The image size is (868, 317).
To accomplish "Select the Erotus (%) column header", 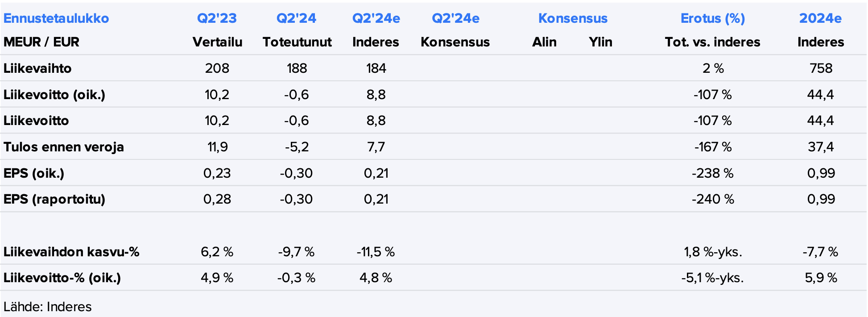I will pyautogui.click(x=712, y=18).
